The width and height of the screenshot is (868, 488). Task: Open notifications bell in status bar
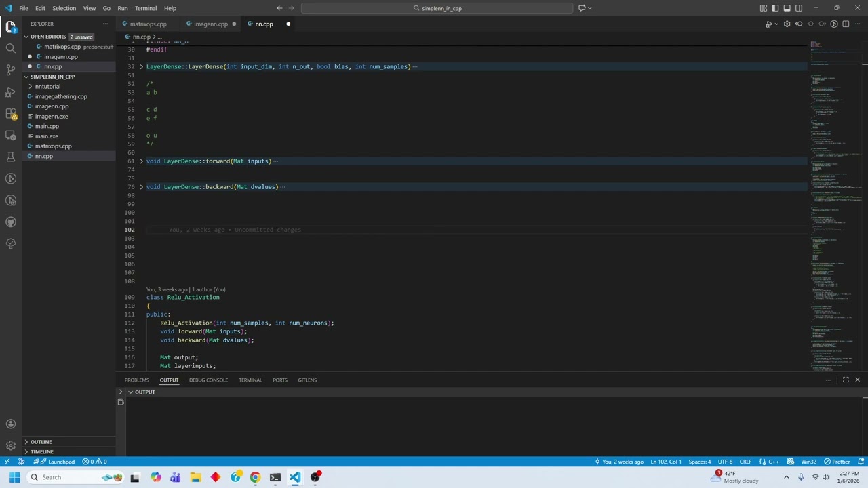(860, 462)
